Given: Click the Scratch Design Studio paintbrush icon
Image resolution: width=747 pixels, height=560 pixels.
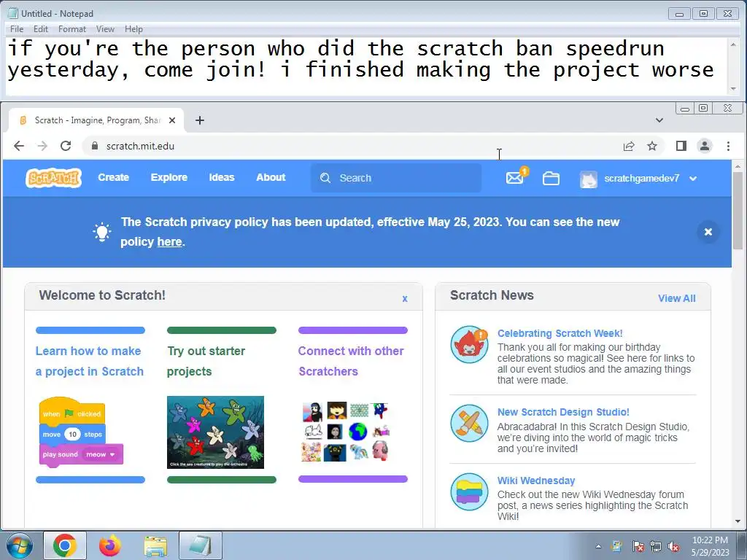Looking at the screenshot, I should tap(470, 424).
